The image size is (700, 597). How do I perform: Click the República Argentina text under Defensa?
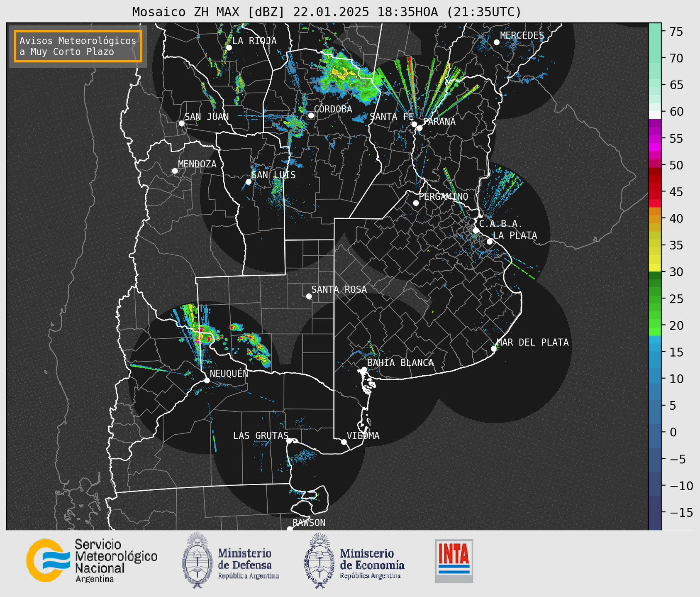(x=249, y=576)
